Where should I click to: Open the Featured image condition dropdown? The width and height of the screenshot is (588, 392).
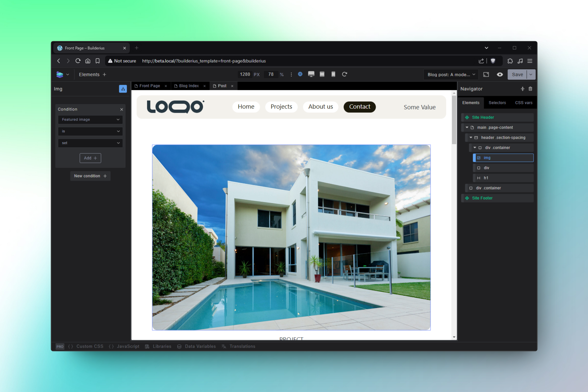(90, 119)
